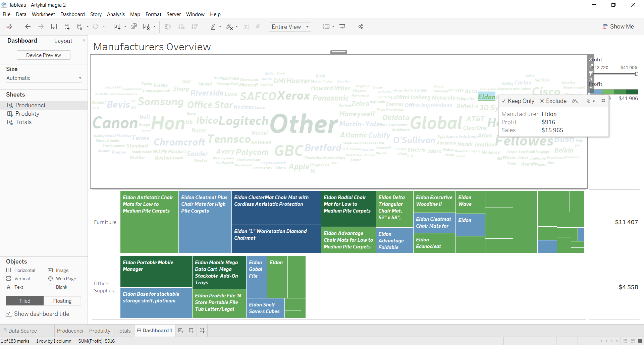Click Use as Filter funnel icon
This screenshot has width=644, height=345.
pos(591,73)
